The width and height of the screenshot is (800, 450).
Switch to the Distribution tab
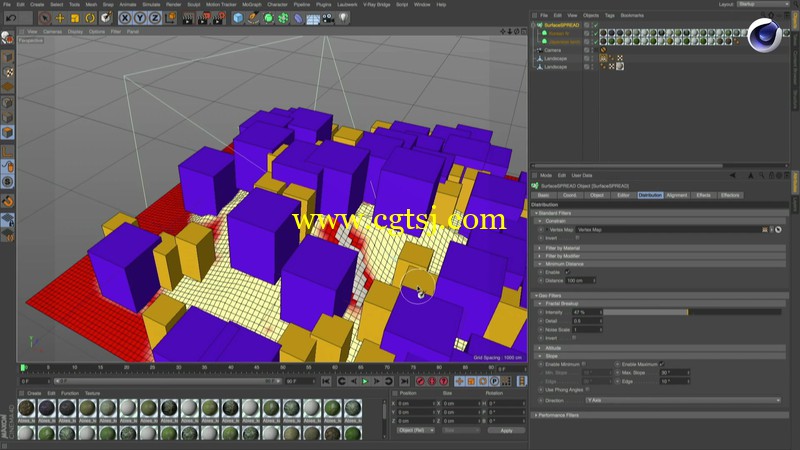(650, 195)
